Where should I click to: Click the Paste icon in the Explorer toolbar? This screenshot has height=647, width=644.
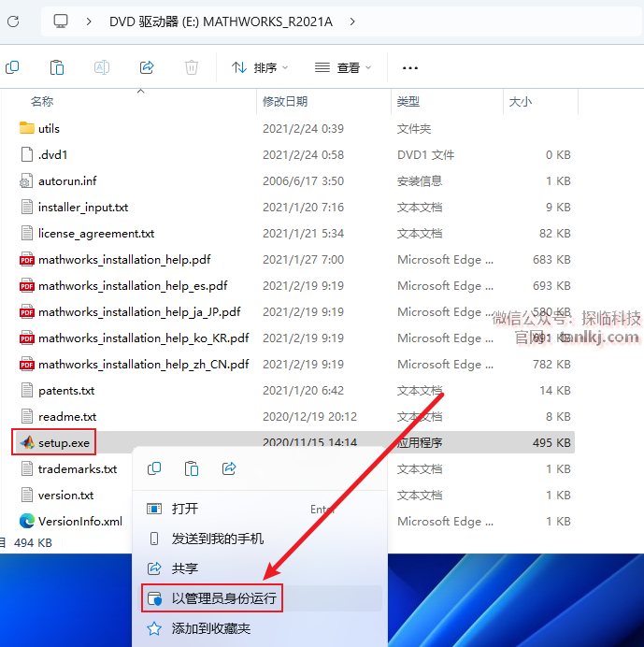point(56,67)
